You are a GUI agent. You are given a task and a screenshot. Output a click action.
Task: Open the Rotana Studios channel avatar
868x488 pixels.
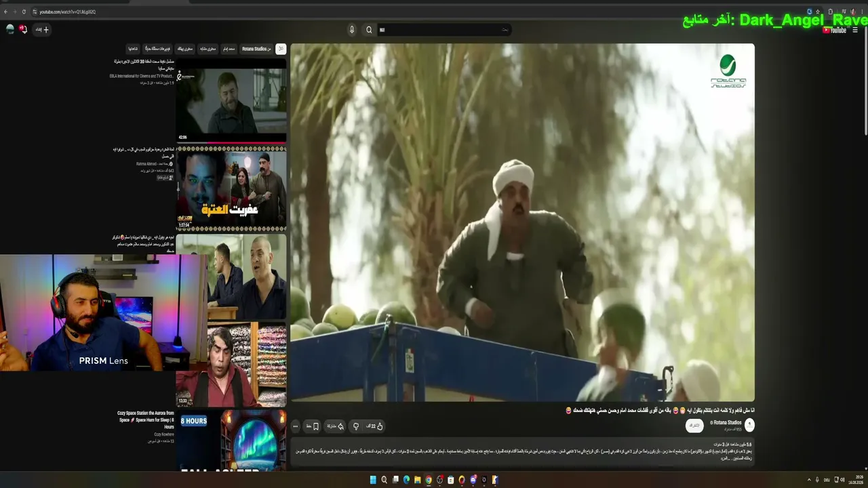click(749, 425)
